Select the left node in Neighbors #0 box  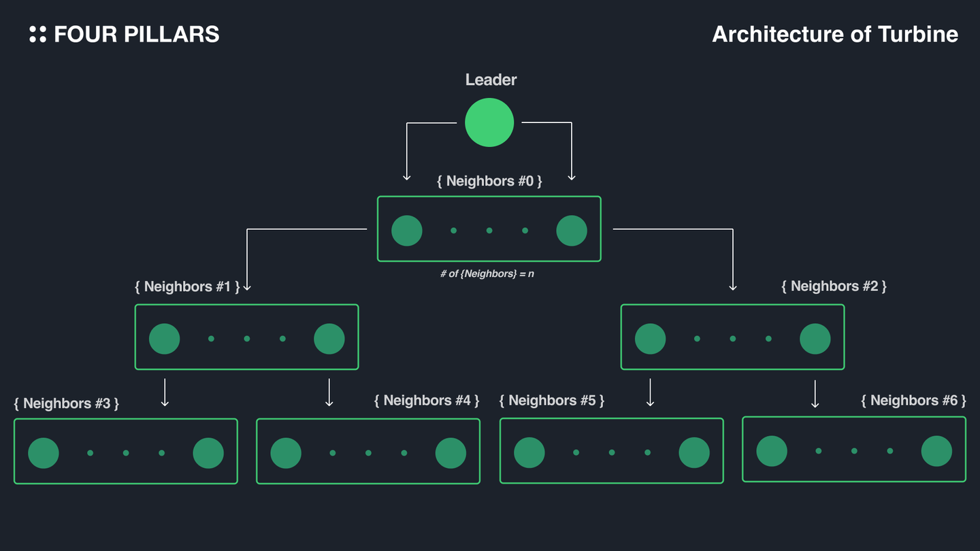[407, 231]
